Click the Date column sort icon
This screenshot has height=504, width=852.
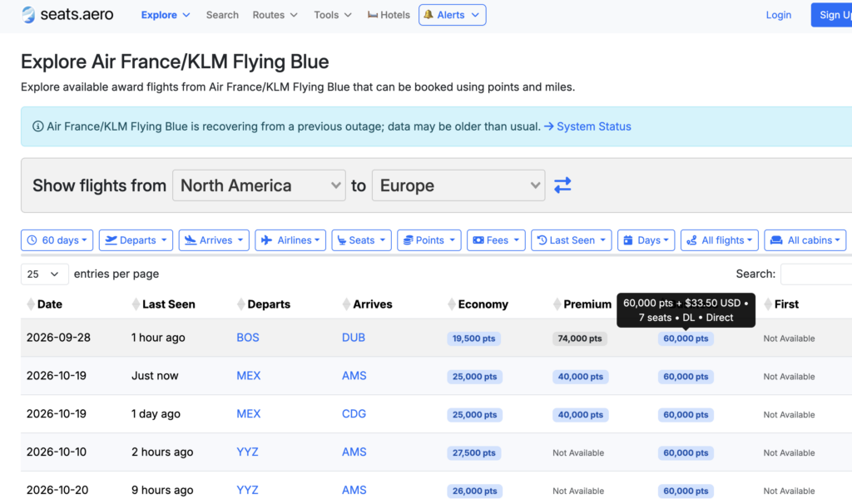(x=31, y=304)
